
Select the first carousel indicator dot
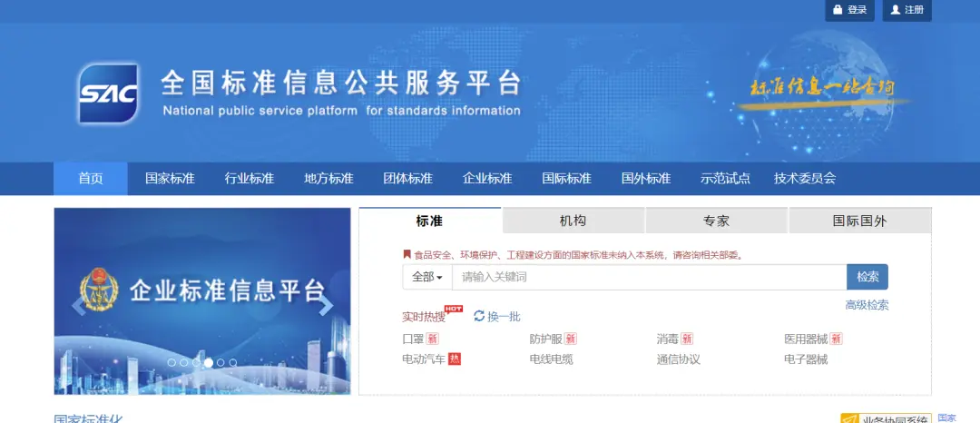(171, 362)
